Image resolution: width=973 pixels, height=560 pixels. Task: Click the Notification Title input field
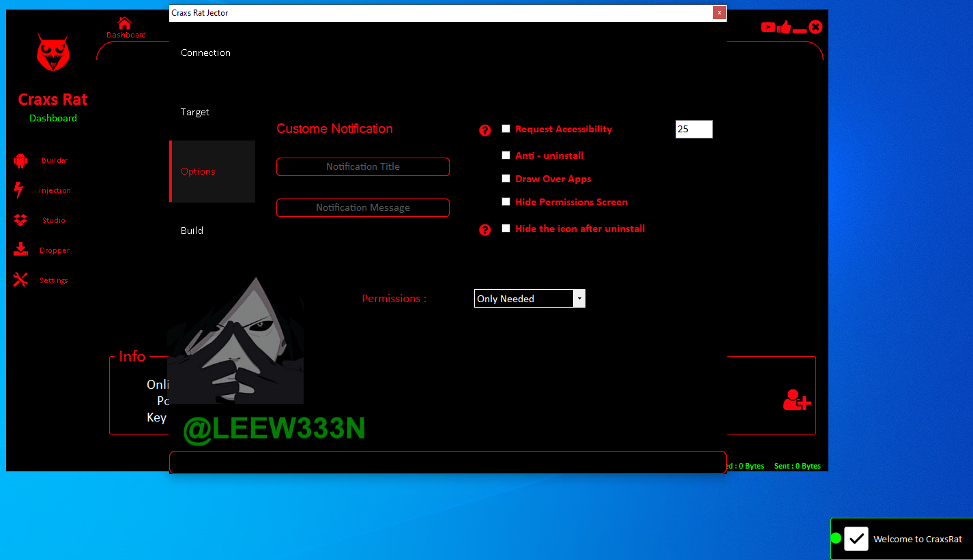pos(363,167)
